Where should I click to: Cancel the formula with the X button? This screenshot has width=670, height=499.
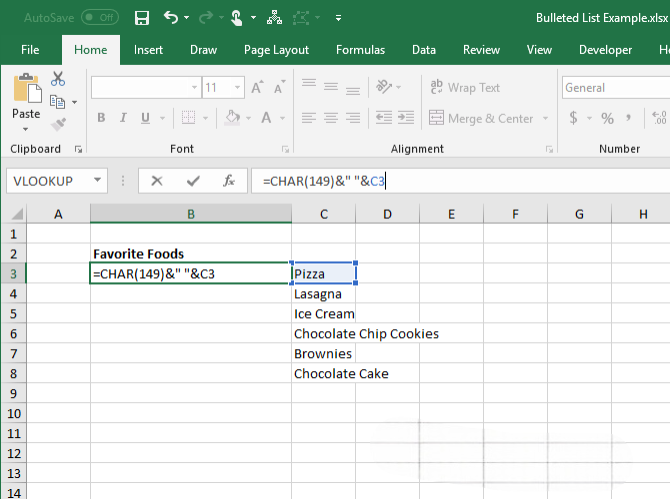click(x=157, y=181)
